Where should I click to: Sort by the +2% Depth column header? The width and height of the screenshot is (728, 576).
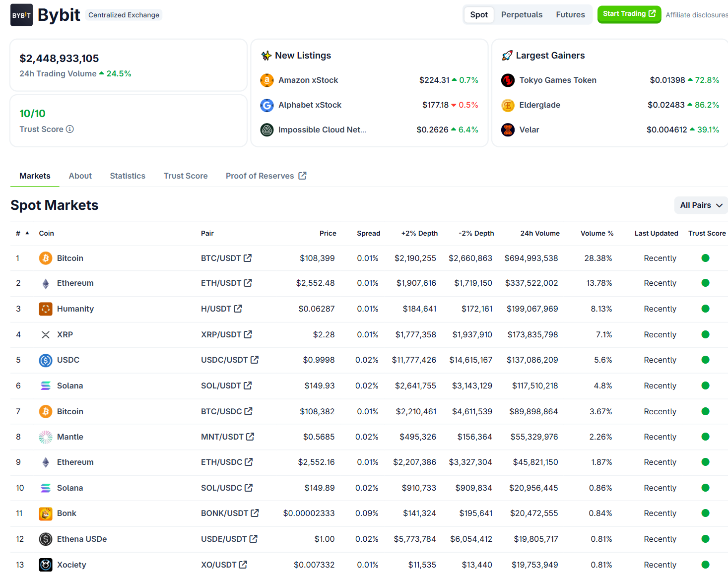click(x=419, y=233)
